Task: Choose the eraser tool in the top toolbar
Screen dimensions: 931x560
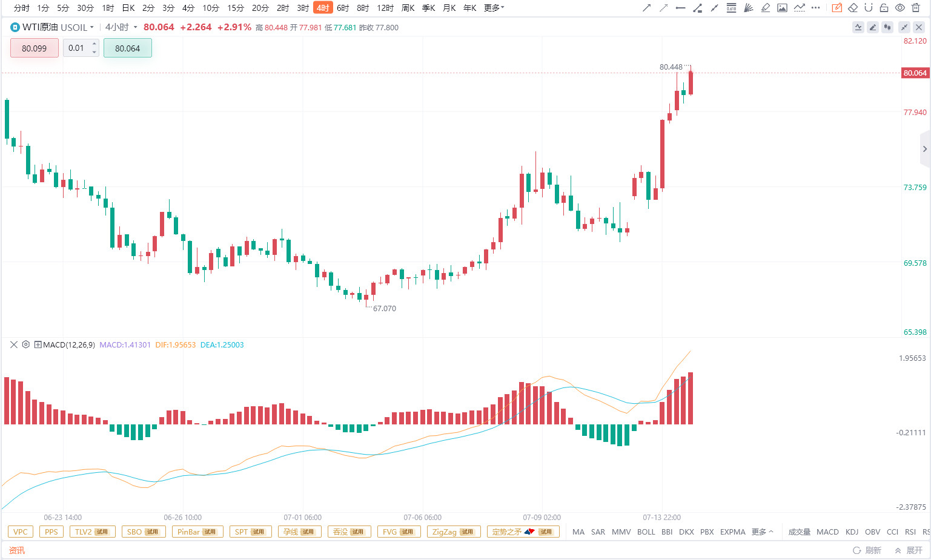Action: (x=852, y=8)
